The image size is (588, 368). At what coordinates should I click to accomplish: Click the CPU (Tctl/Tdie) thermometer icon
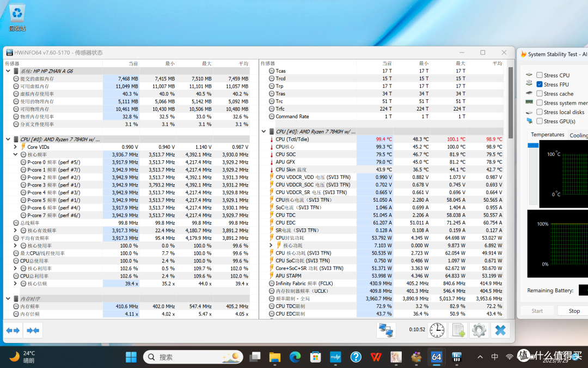point(272,140)
